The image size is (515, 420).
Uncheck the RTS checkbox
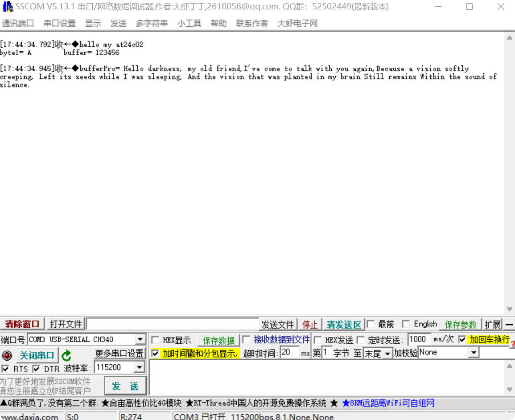coord(6,369)
